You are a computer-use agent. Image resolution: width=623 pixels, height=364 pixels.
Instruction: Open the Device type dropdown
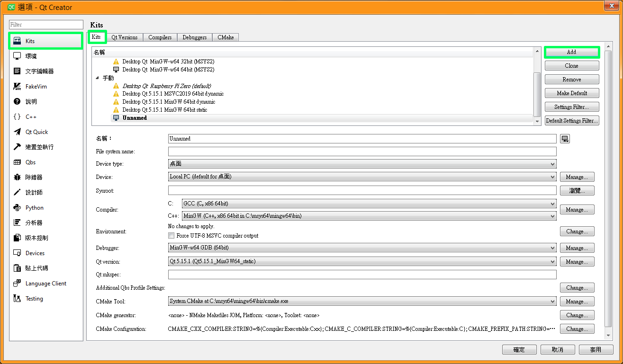point(362,164)
